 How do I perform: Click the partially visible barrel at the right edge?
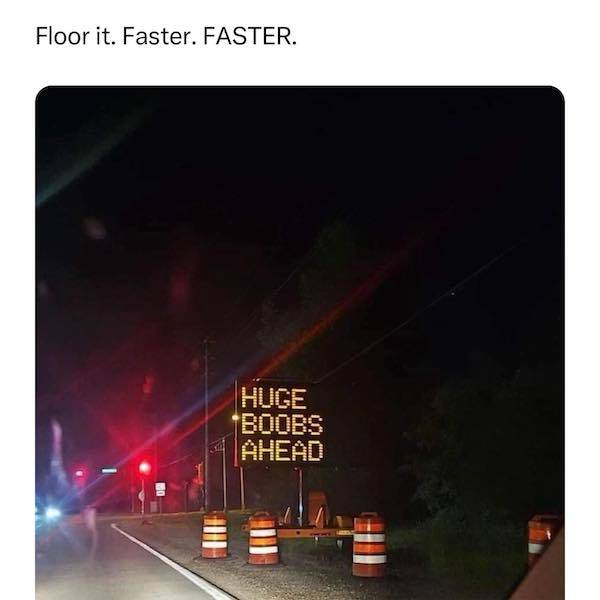coord(541,536)
